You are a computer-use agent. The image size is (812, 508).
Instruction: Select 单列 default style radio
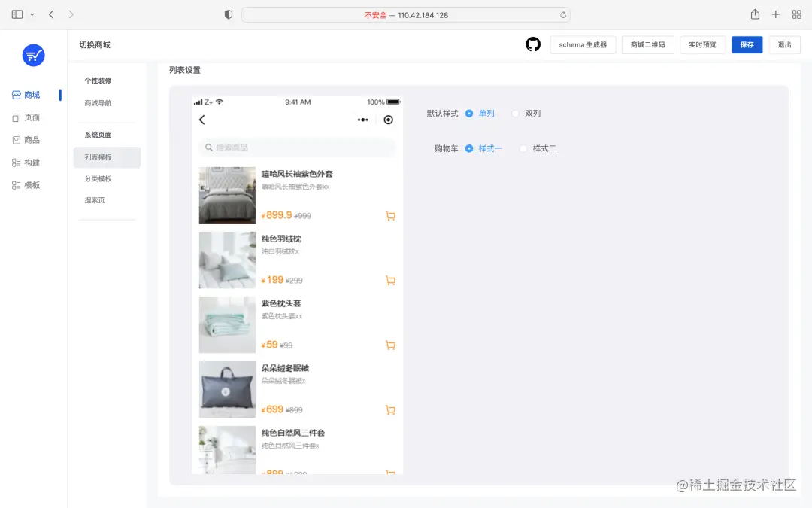[x=469, y=114]
